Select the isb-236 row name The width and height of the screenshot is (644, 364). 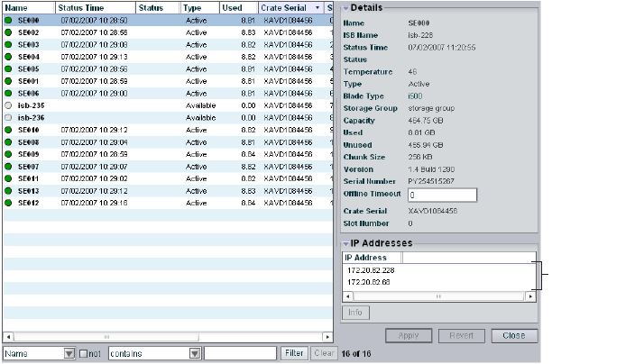(x=32, y=118)
